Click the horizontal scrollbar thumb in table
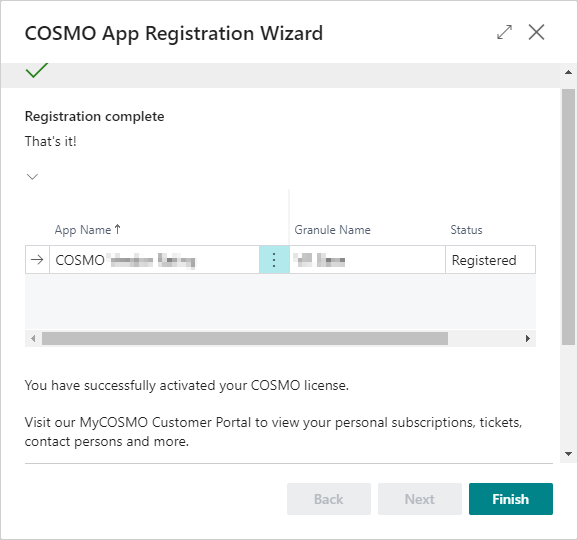This screenshot has width=578, height=540. pyautogui.click(x=245, y=338)
